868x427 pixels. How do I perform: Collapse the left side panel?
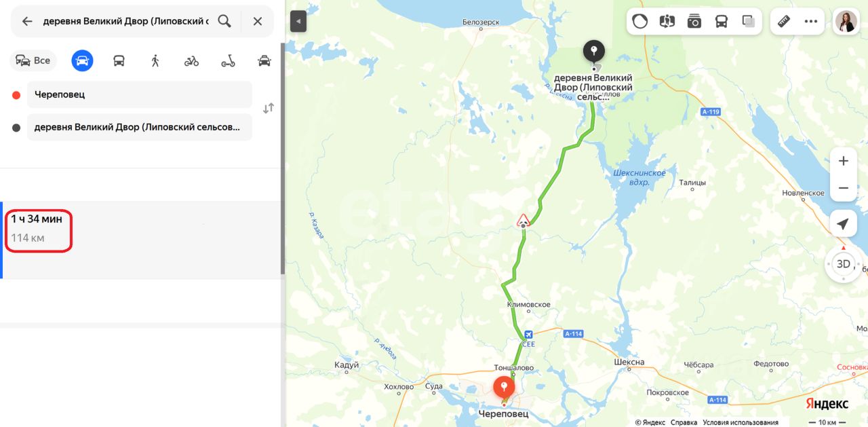pos(298,22)
